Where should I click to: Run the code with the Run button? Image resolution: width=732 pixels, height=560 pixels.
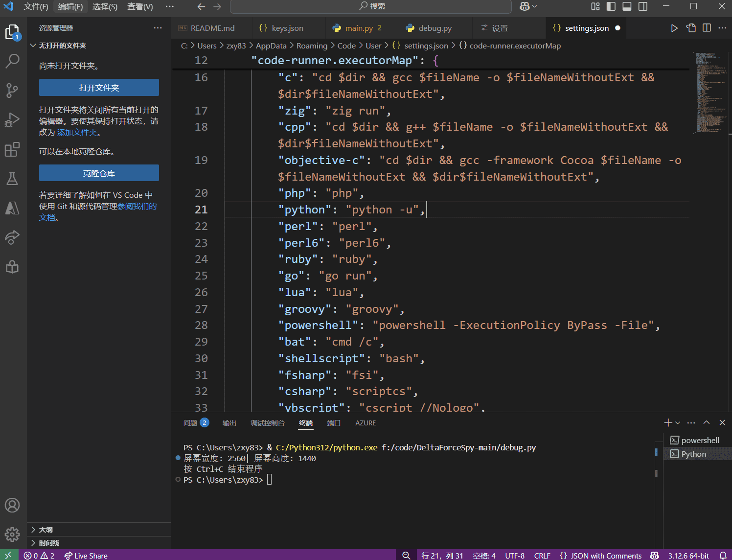674,28
